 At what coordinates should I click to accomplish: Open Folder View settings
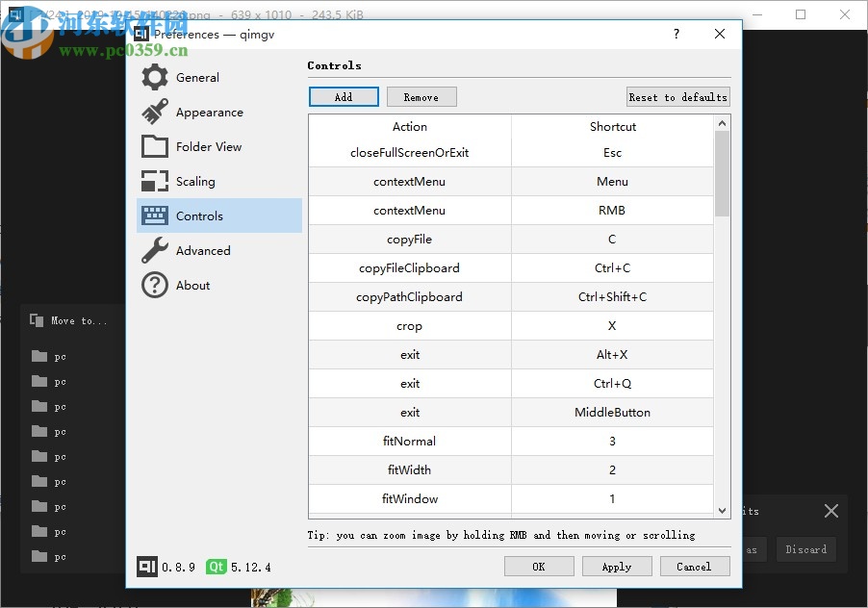coord(219,146)
